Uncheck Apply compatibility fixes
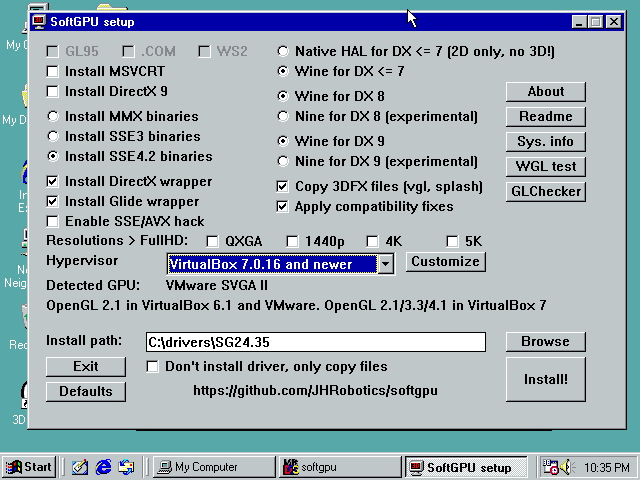The width and height of the screenshot is (640, 480). (282, 207)
